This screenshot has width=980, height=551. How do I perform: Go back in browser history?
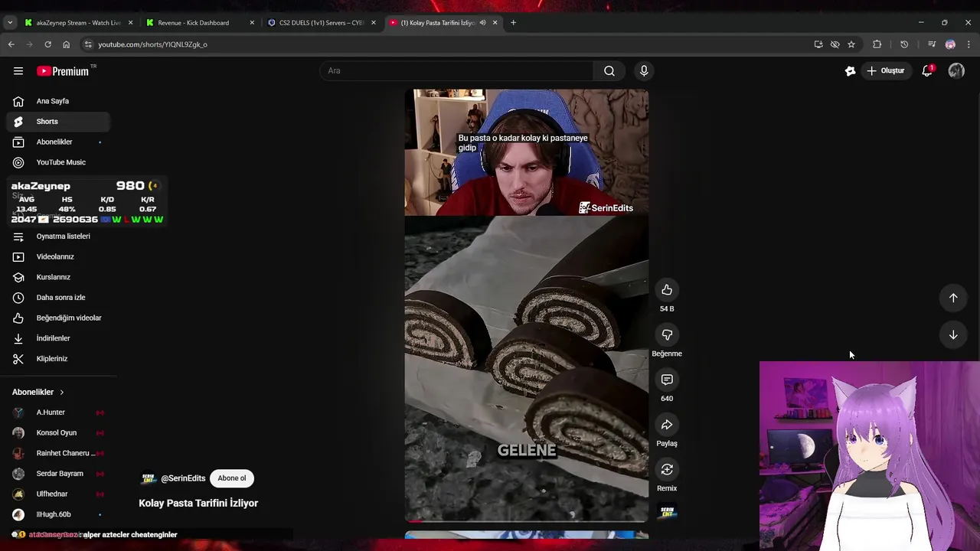tap(11, 44)
